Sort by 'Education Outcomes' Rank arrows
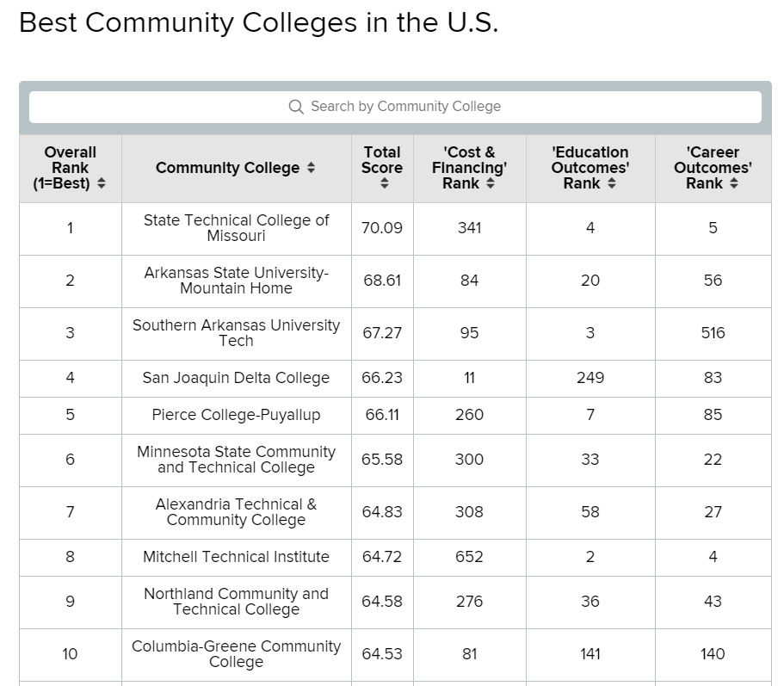Screen dimensions: 784x686 [x=611, y=183]
